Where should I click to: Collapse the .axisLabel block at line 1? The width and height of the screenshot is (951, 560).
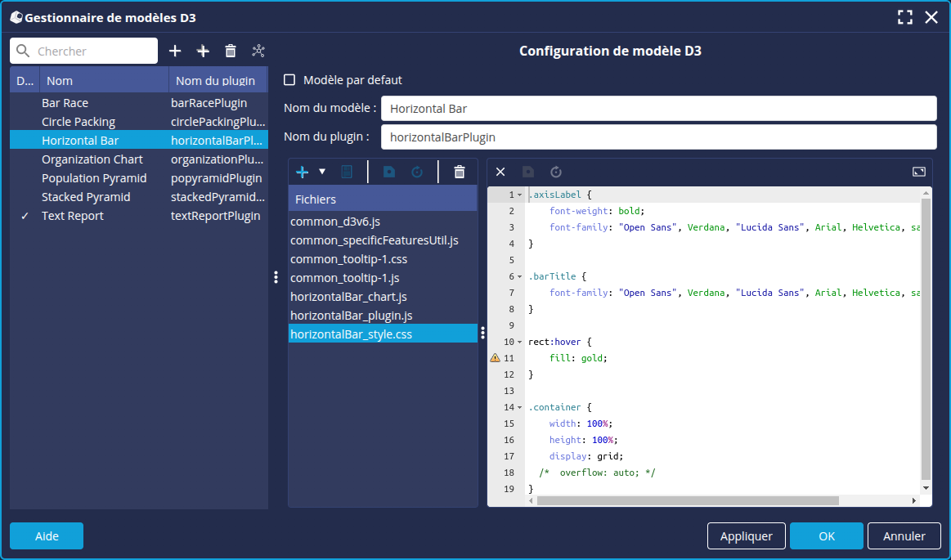[x=520, y=195]
